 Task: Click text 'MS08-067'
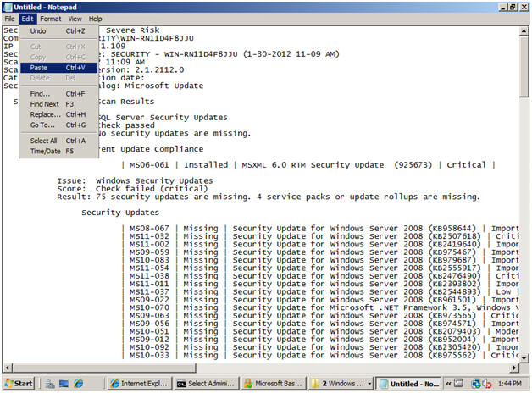pyautogui.click(x=149, y=229)
